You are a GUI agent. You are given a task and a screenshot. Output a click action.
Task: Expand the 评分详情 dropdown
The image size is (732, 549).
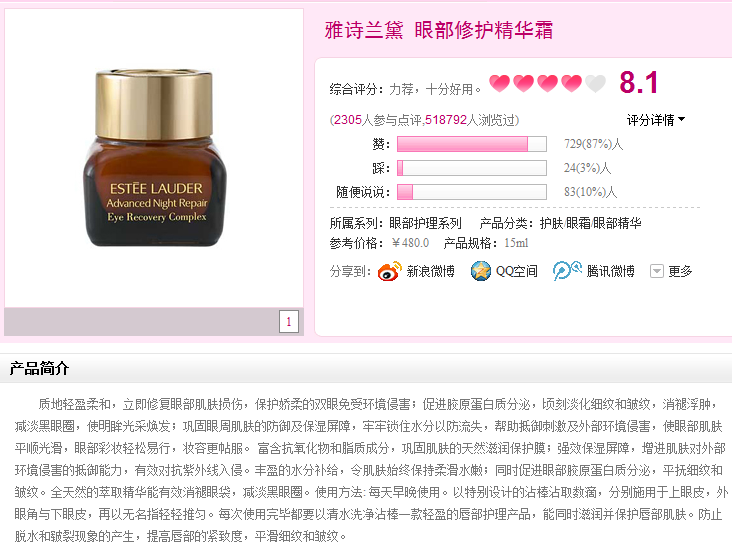(656, 120)
